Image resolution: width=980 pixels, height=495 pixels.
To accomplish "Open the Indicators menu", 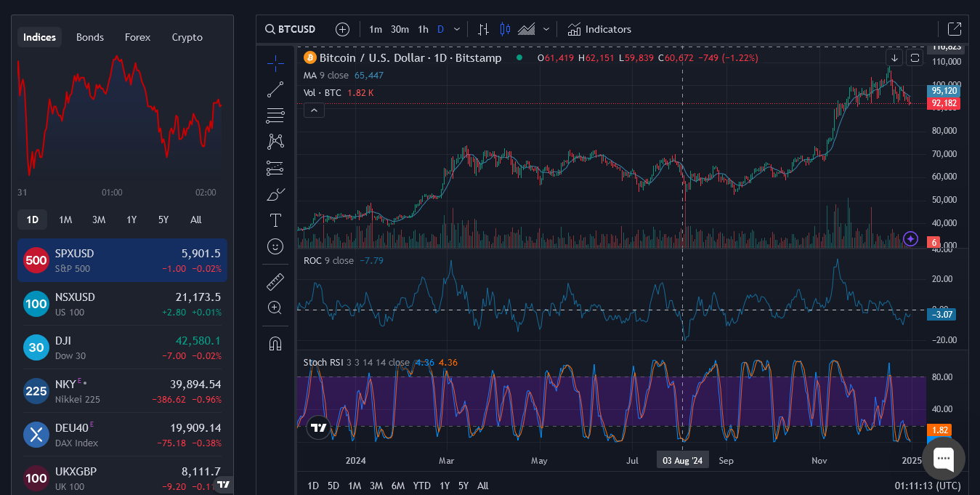I will [599, 29].
